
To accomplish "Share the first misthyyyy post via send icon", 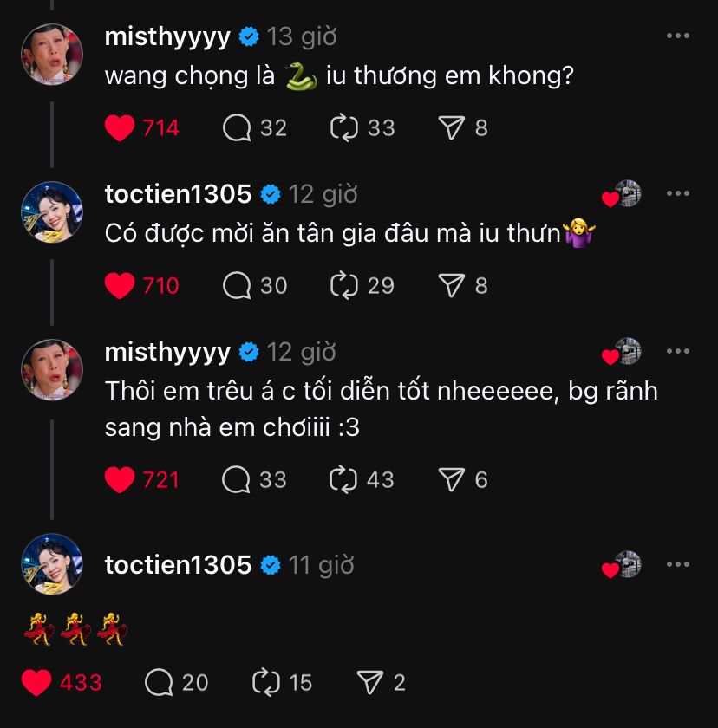I will tap(452, 127).
